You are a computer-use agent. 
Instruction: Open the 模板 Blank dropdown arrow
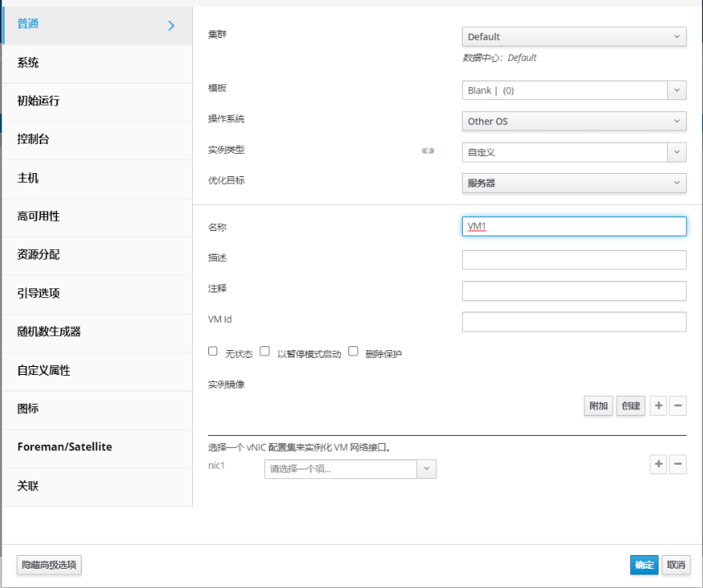(677, 91)
